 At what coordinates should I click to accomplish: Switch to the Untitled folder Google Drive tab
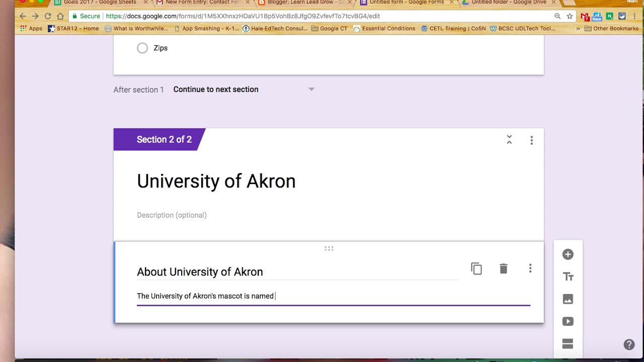coord(509,3)
